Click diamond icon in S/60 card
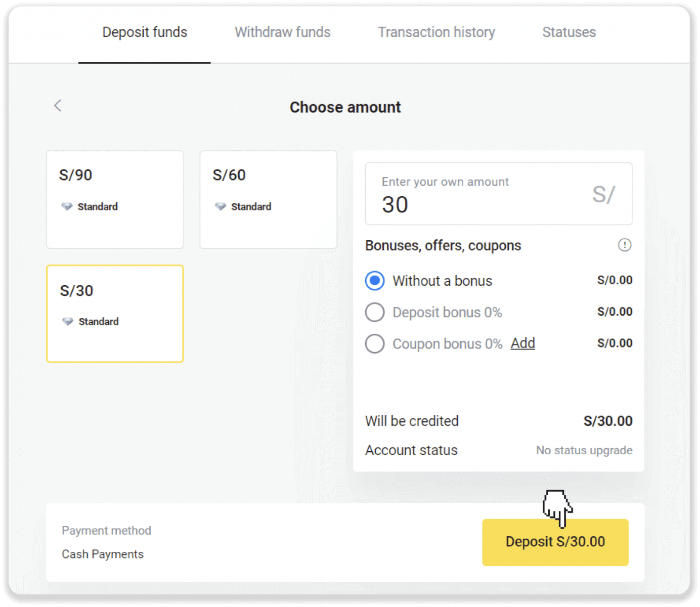This screenshot has width=700, height=607. pyautogui.click(x=221, y=206)
